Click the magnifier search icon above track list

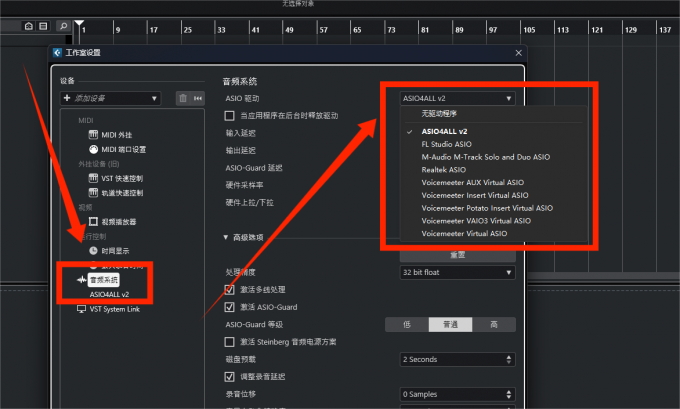[x=63, y=26]
